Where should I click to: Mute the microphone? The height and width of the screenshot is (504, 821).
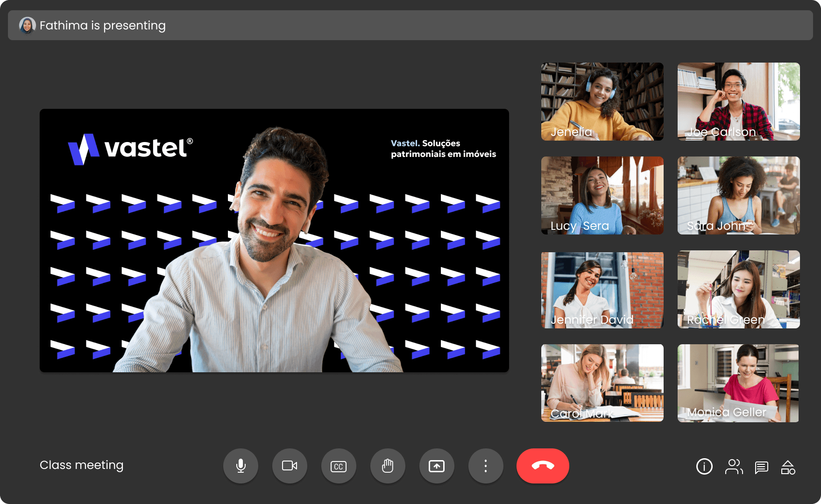[241, 466]
